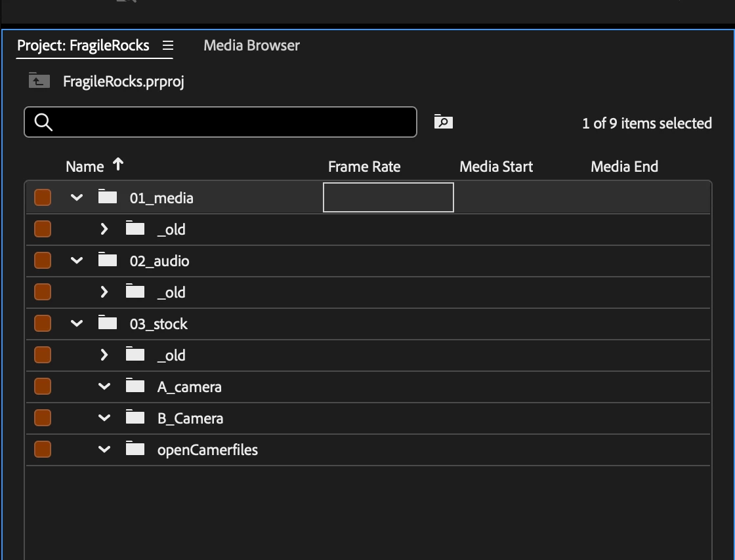Screen dimensions: 735x560
Task: Select the A_camera bin folder icon
Action: click(x=135, y=386)
